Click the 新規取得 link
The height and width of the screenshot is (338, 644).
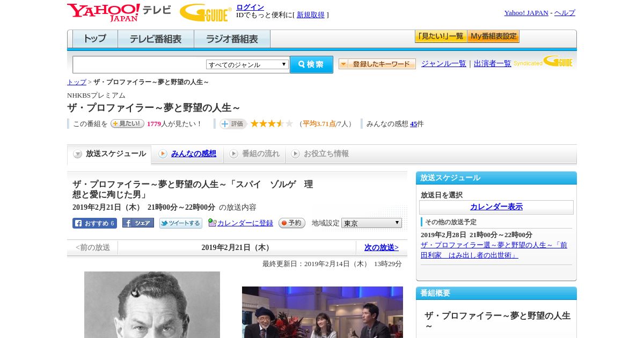click(x=311, y=15)
